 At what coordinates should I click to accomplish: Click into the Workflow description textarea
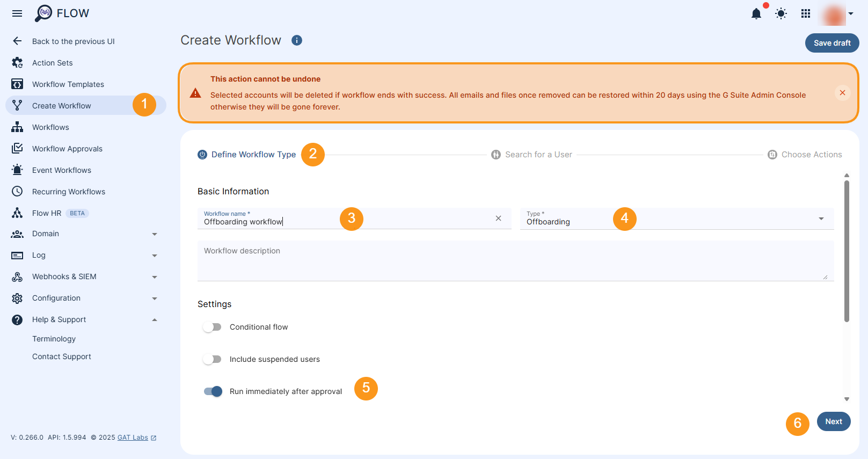(x=515, y=260)
